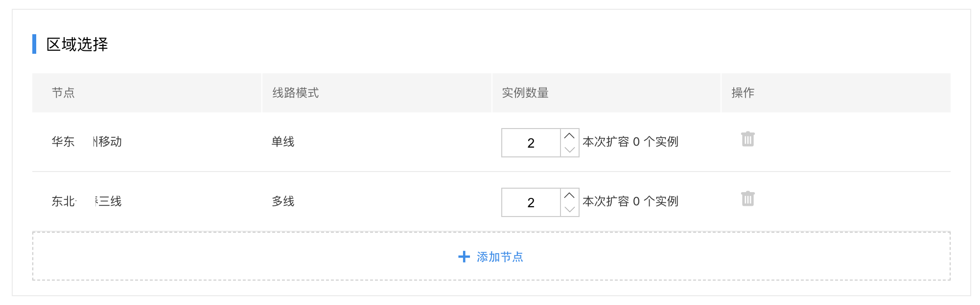980x305 pixels.
Task: Decrease instance count for 东北 三线 node
Action: [x=569, y=209]
